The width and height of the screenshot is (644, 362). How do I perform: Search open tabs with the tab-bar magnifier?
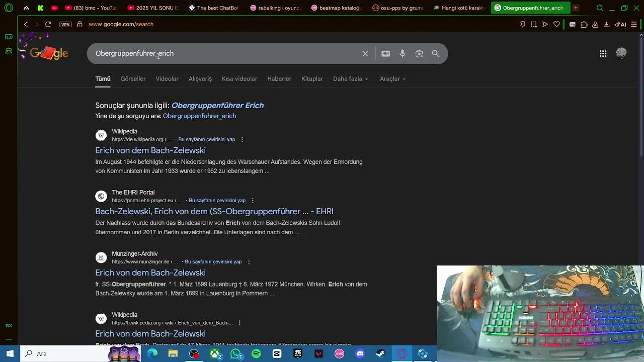click(600, 8)
